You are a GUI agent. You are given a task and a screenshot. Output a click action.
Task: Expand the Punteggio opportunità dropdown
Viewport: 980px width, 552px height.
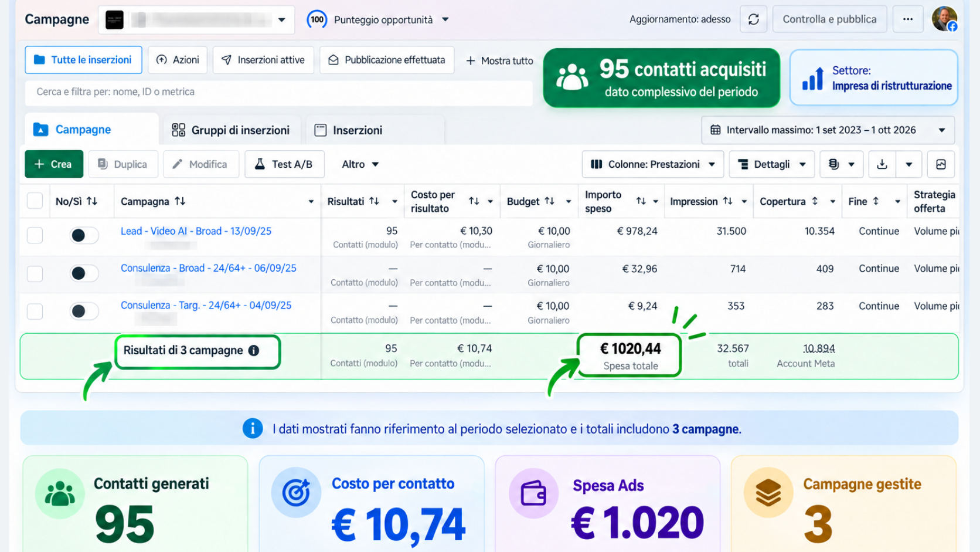(x=445, y=19)
